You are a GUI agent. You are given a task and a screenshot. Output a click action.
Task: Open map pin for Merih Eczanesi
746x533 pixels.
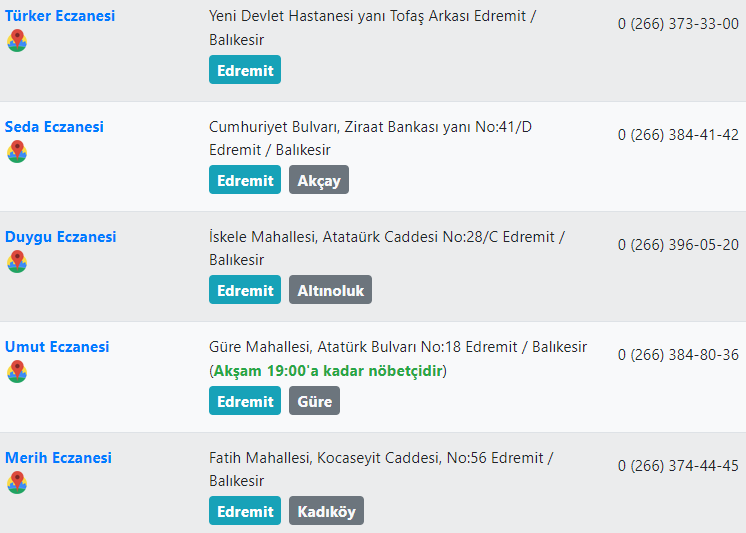point(17,483)
